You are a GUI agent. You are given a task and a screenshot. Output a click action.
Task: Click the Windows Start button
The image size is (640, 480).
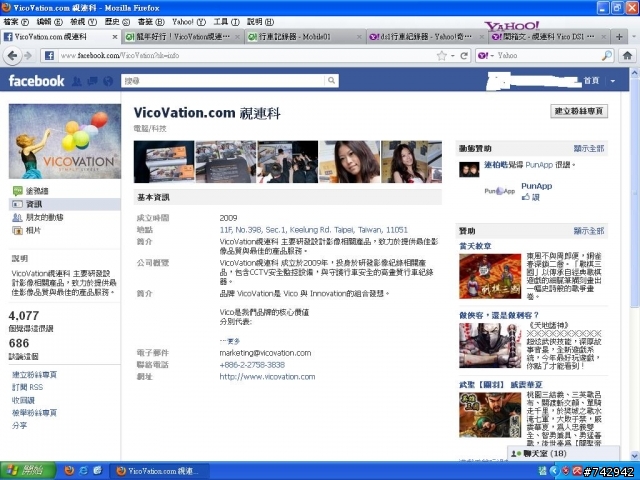(x=28, y=471)
